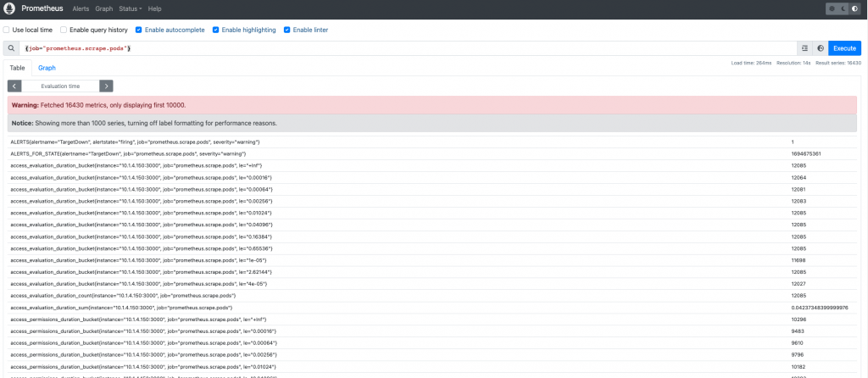Disable the Enable autocomplete checkbox

[x=139, y=30]
